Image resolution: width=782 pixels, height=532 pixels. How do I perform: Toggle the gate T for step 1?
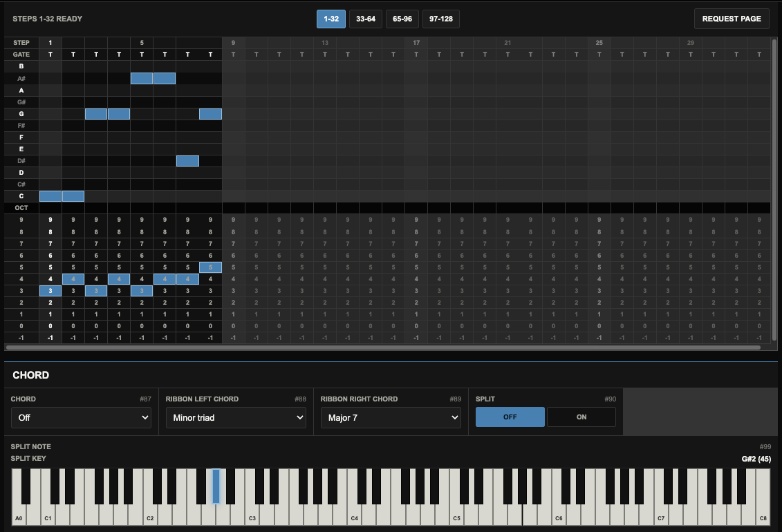[50, 55]
